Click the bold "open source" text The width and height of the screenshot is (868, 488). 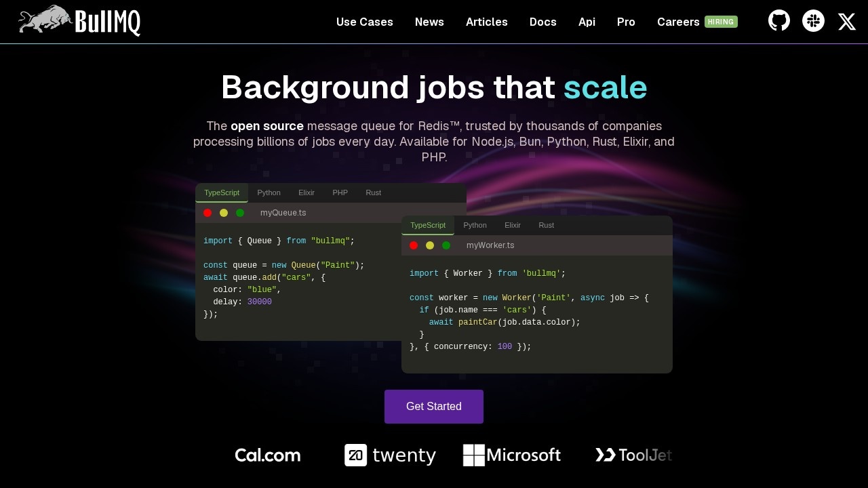267,126
